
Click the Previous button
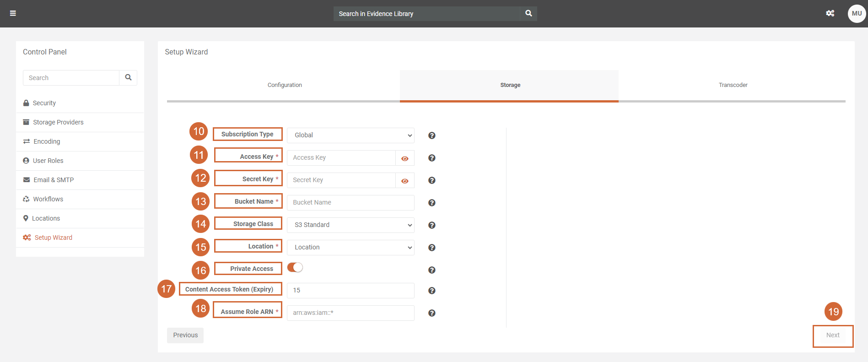[x=185, y=335]
